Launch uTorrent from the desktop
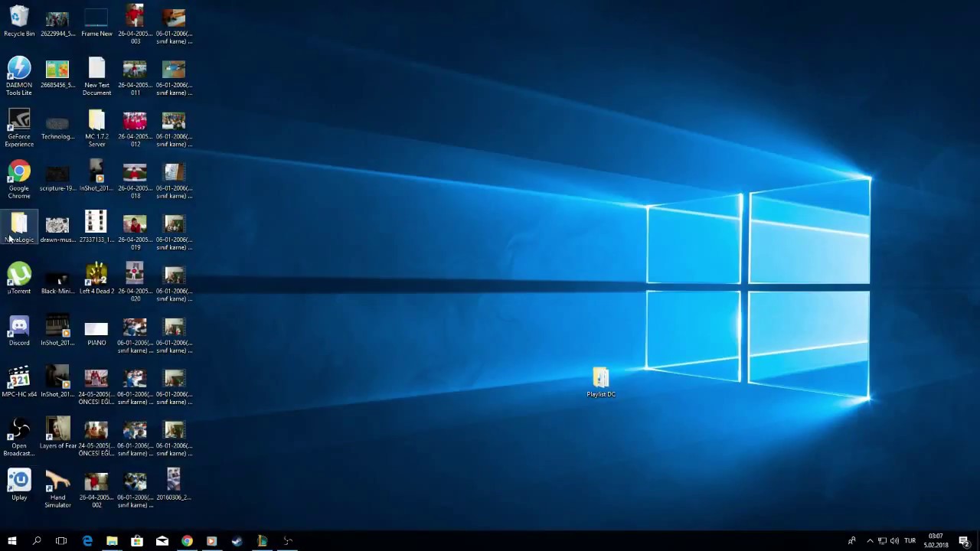The image size is (980, 551). tap(19, 279)
